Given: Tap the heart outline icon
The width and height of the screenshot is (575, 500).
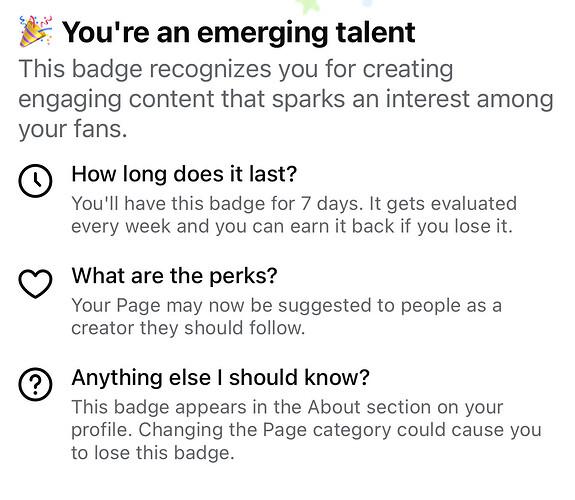Looking at the screenshot, I should click(x=35, y=283).
